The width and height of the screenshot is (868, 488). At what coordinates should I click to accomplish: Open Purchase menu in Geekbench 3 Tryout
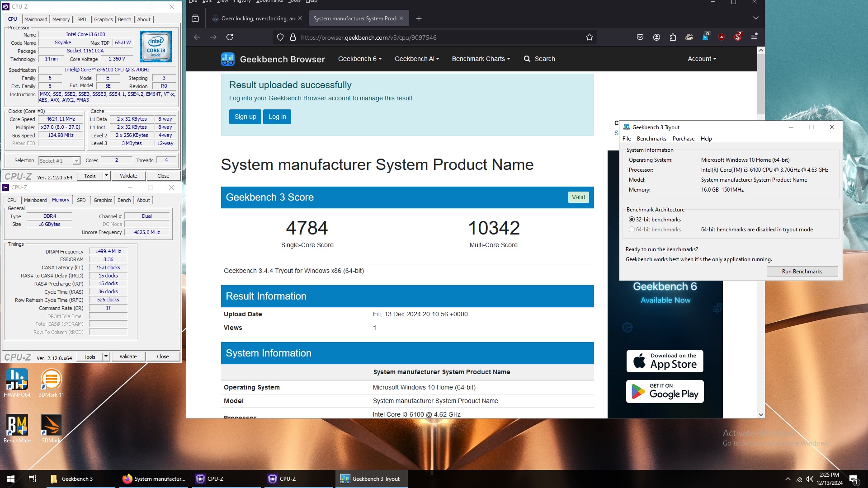(683, 139)
